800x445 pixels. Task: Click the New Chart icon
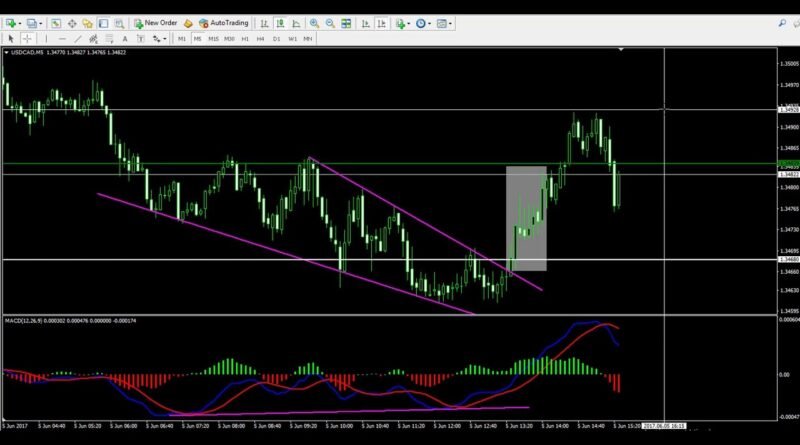(10, 23)
